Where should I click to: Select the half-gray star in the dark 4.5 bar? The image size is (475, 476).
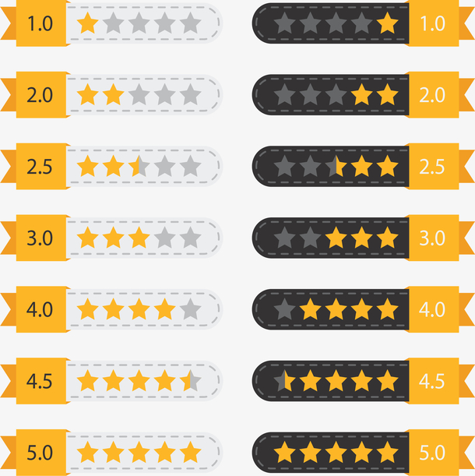(285, 381)
